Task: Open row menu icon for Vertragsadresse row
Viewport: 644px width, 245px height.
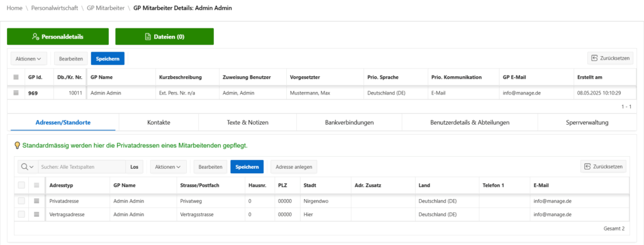Action: (36, 214)
